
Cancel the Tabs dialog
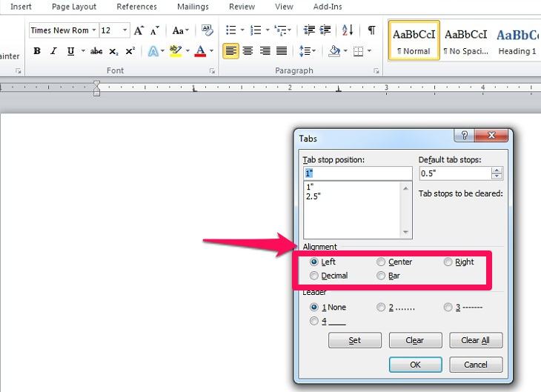coord(476,365)
